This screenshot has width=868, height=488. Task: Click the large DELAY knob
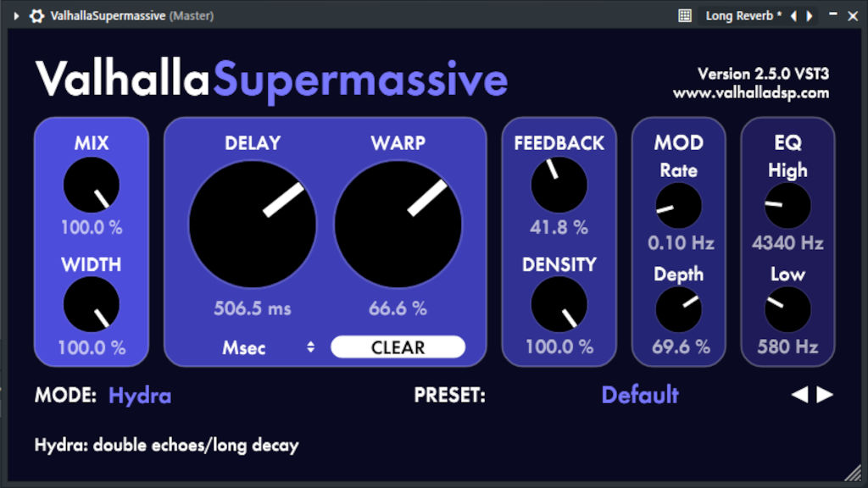(x=253, y=224)
